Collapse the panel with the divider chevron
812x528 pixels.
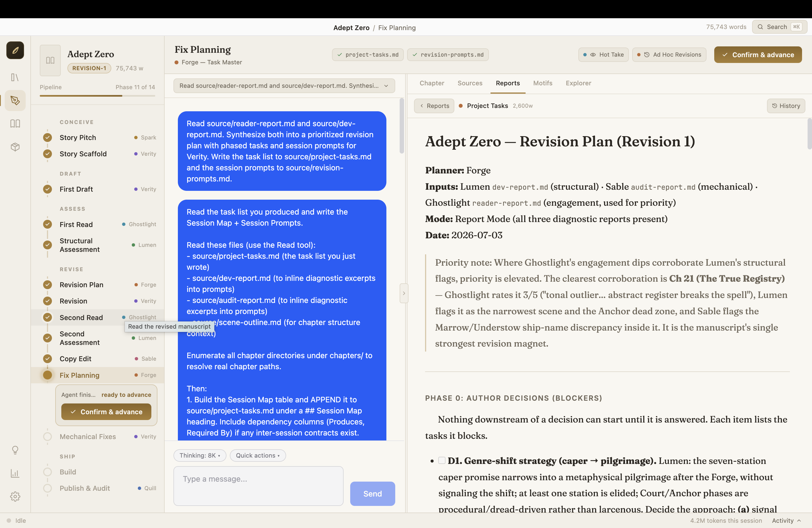click(x=404, y=293)
